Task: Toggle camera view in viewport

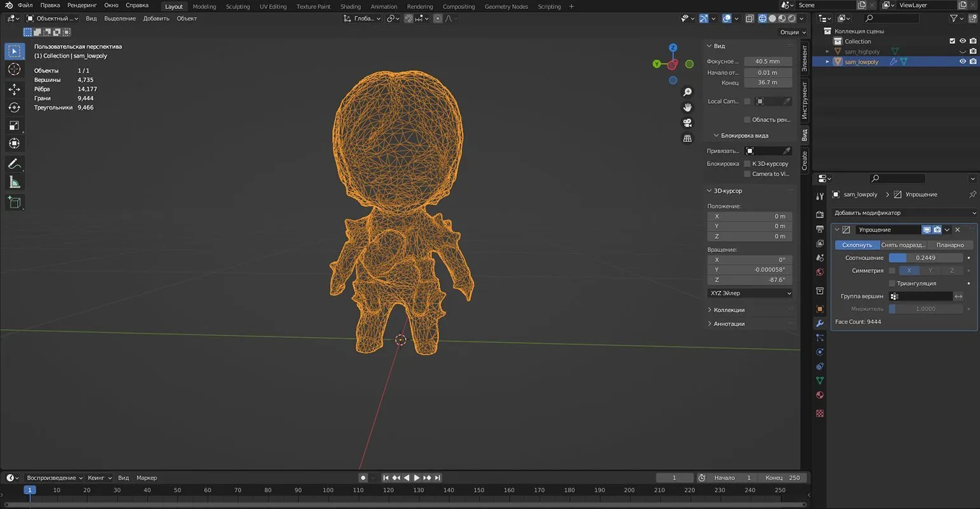Action: coord(687,123)
